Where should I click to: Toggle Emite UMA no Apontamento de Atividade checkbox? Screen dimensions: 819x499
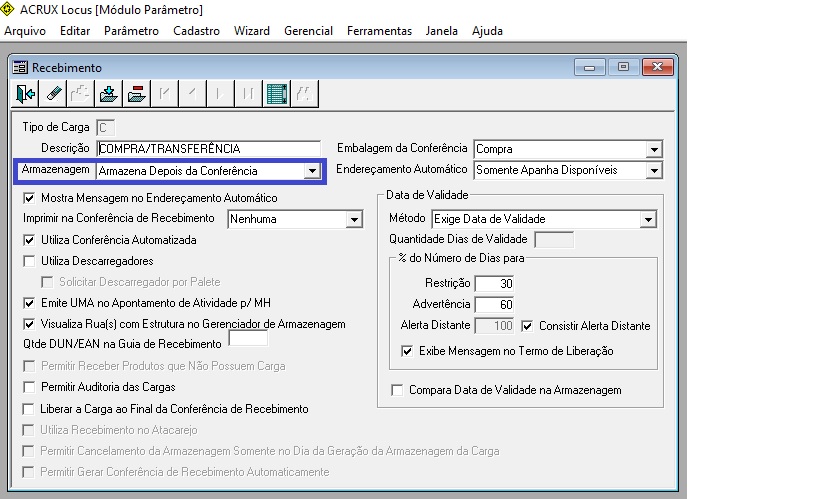[x=29, y=303]
